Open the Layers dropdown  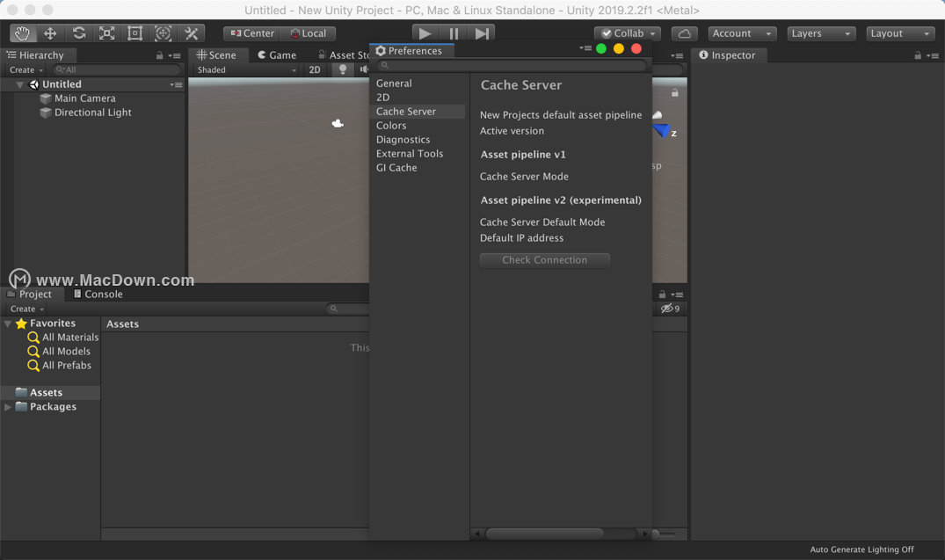(x=821, y=33)
